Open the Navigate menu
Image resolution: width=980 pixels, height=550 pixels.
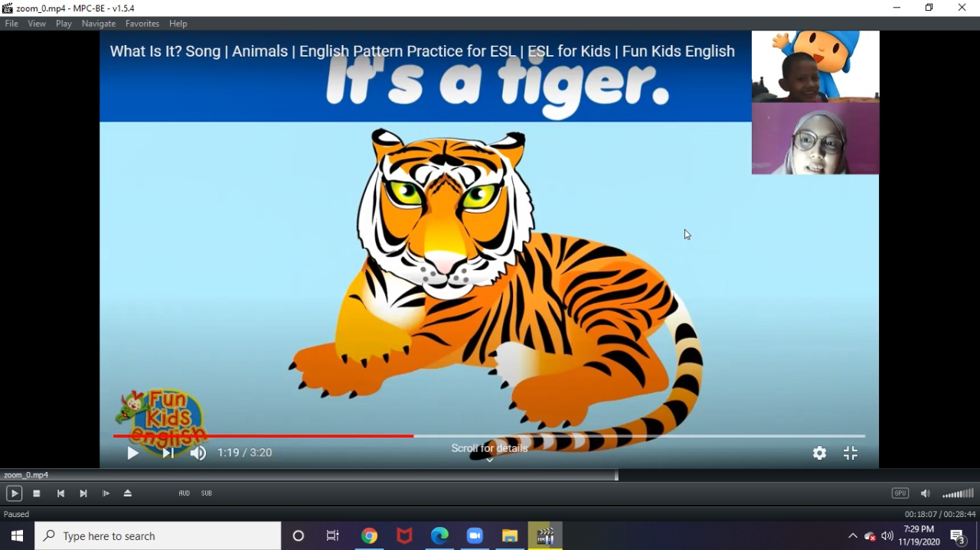[x=98, y=24]
